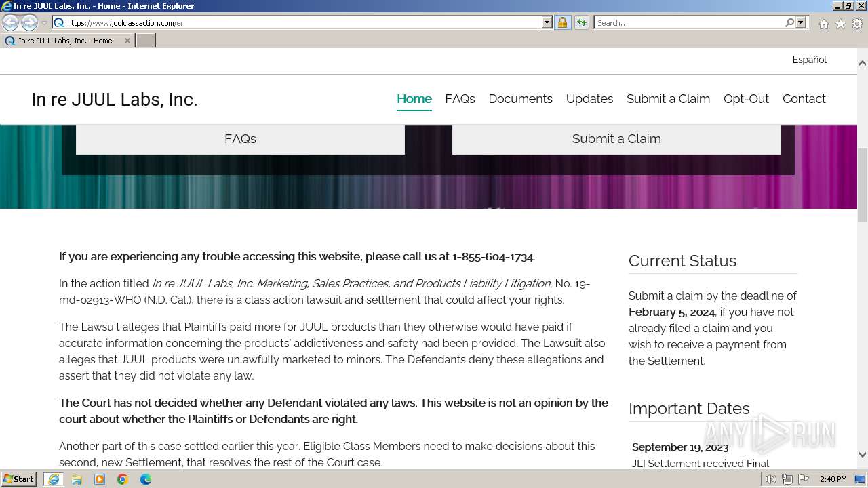Viewport: 868px width, 488px height.
Task: Click the phone number 1-855-604-1734 text
Action: tap(493, 257)
